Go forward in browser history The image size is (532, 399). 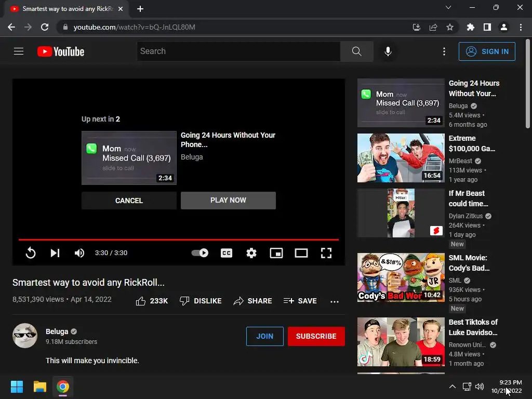28,27
